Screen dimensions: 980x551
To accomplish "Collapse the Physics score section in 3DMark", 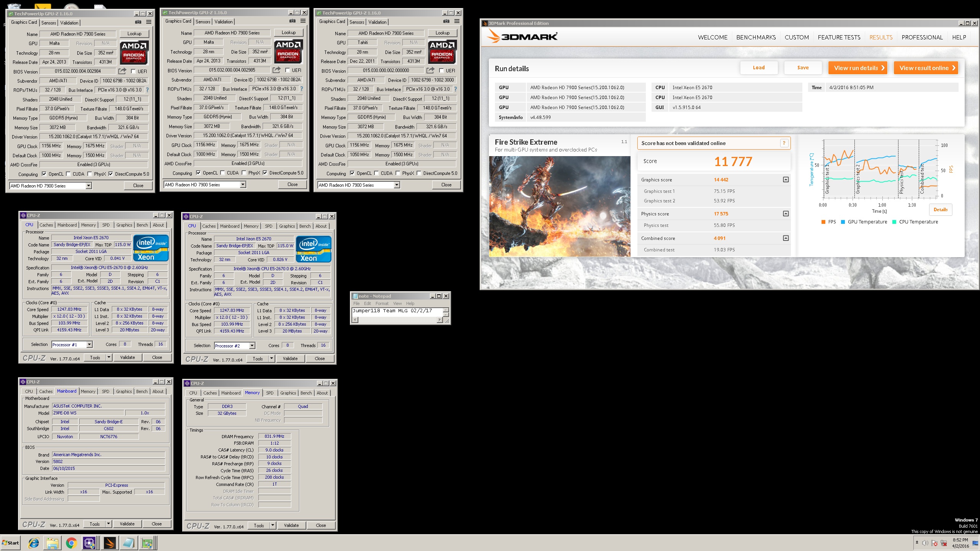I will (786, 214).
